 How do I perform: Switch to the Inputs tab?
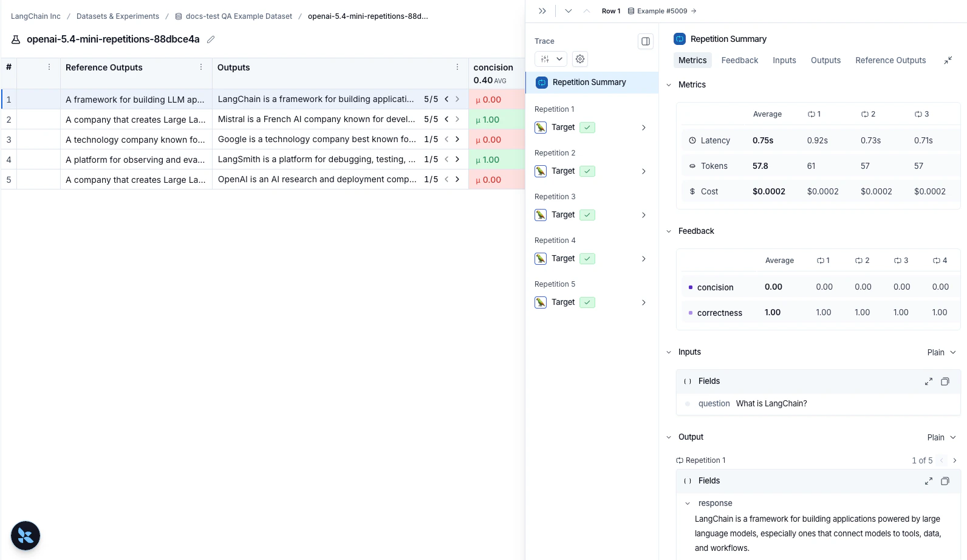tap(784, 60)
